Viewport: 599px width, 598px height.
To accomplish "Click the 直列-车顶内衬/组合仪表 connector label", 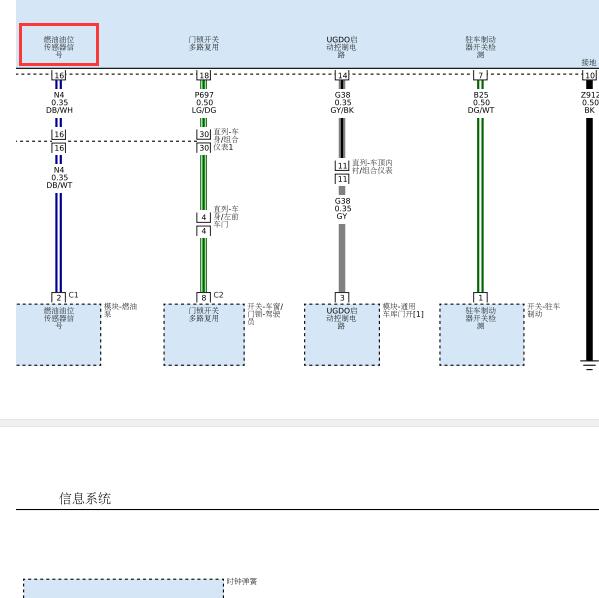I will pos(372,167).
